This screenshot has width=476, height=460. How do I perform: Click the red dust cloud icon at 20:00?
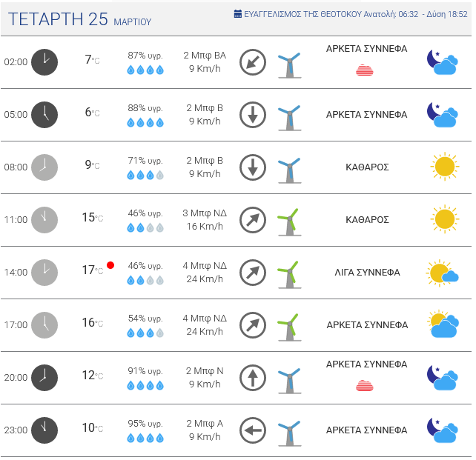pyautogui.click(x=364, y=385)
